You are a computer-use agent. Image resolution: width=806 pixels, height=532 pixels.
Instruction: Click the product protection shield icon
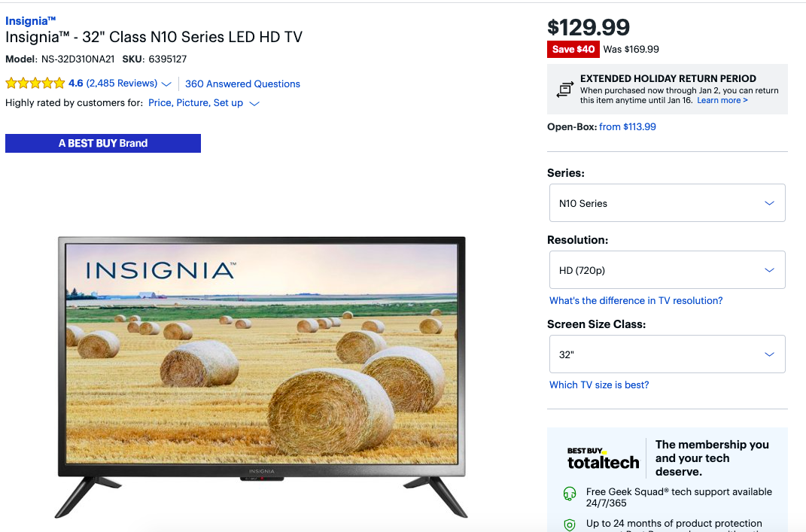point(570,524)
